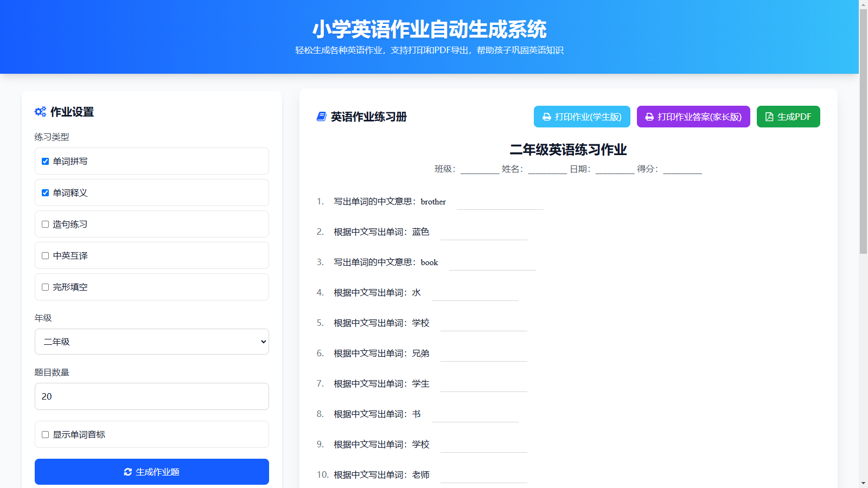This screenshot has width=868, height=488.
Task: Click the gears icon beside 作业设置
Action: [x=40, y=112]
